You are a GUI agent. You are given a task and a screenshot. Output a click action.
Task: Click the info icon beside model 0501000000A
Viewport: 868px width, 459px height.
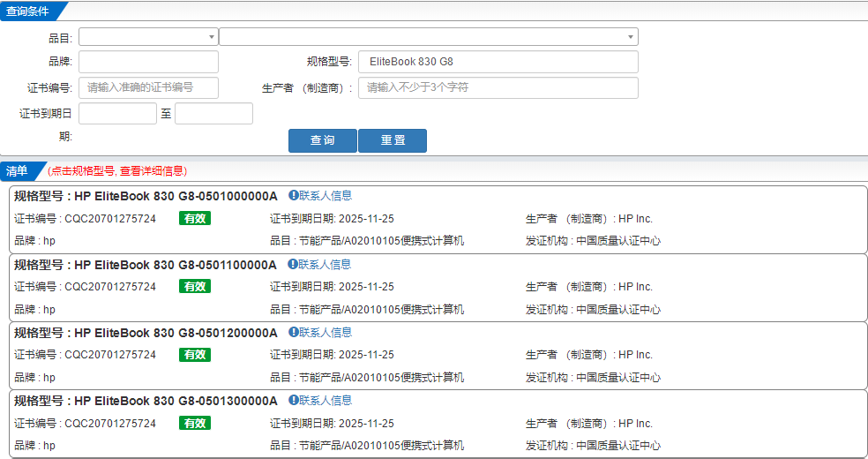(294, 195)
